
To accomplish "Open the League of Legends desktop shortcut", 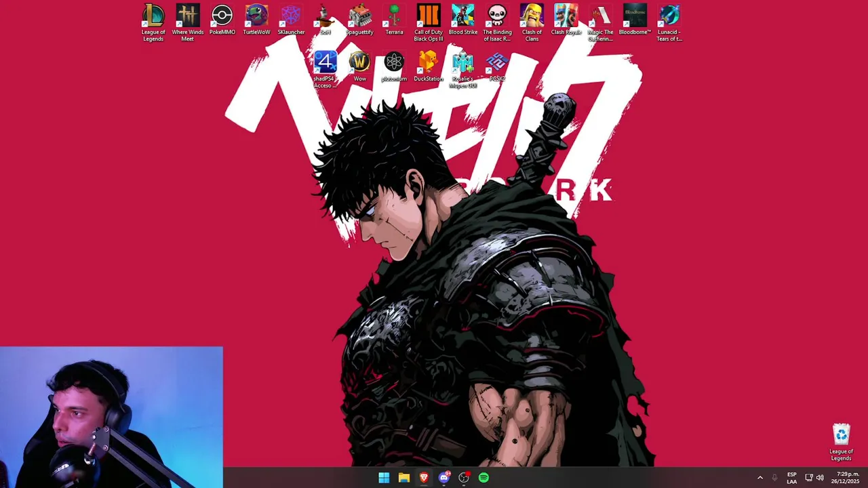I will [x=153, y=22].
